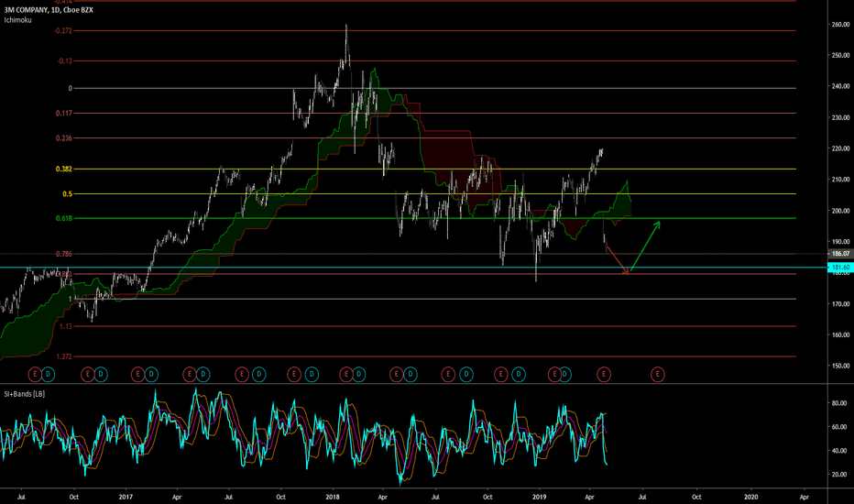Click the 3M COMPANY, 1D, Cboe BZX title

pos(49,10)
